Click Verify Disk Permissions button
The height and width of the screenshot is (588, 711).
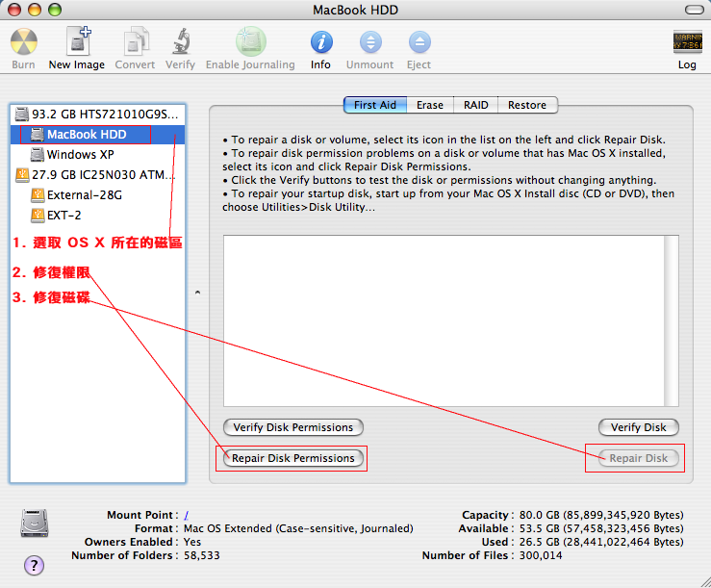[x=293, y=427]
